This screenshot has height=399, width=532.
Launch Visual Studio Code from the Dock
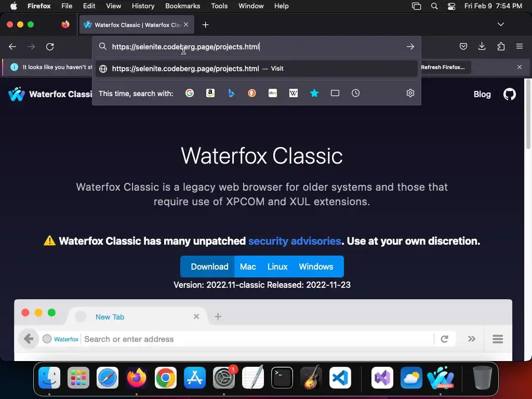tap(340, 378)
